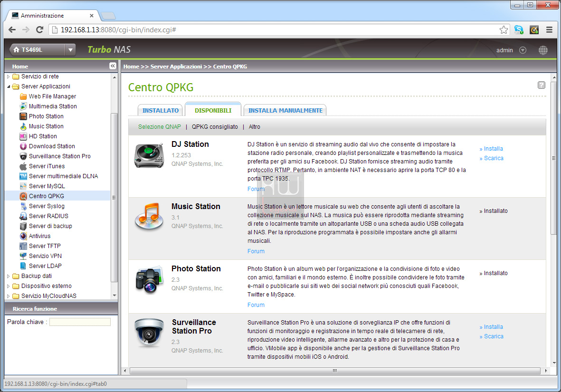Expand the Backup dati folder

(8, 276)
